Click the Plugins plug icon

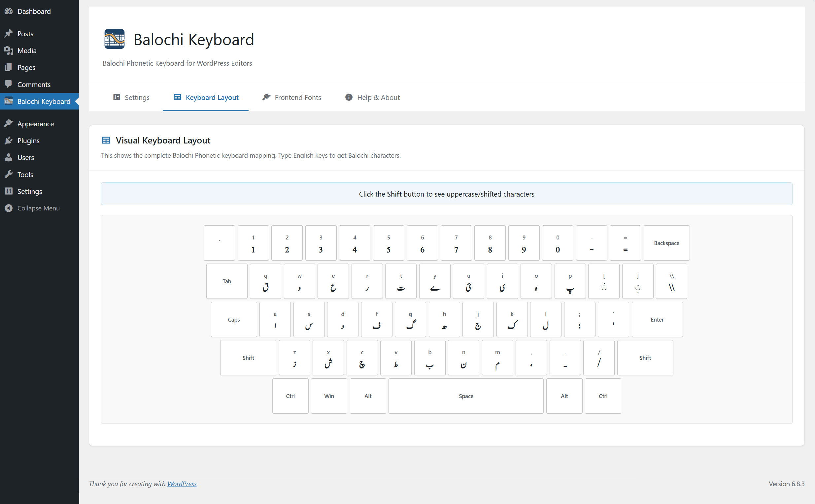(9, 141)
